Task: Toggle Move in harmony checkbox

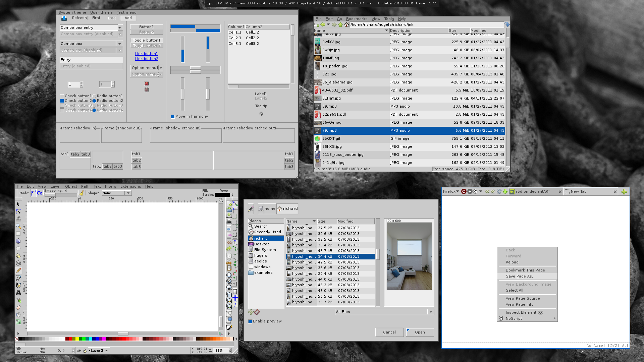Action: [172, 117]
